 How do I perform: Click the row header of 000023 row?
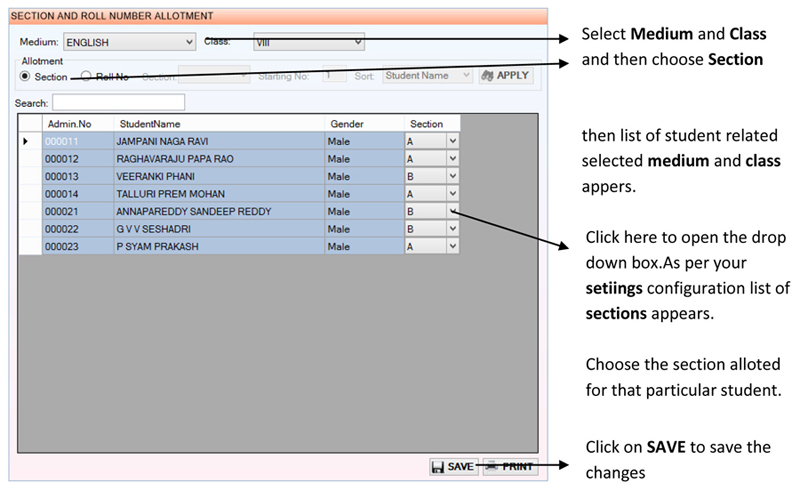30,247
